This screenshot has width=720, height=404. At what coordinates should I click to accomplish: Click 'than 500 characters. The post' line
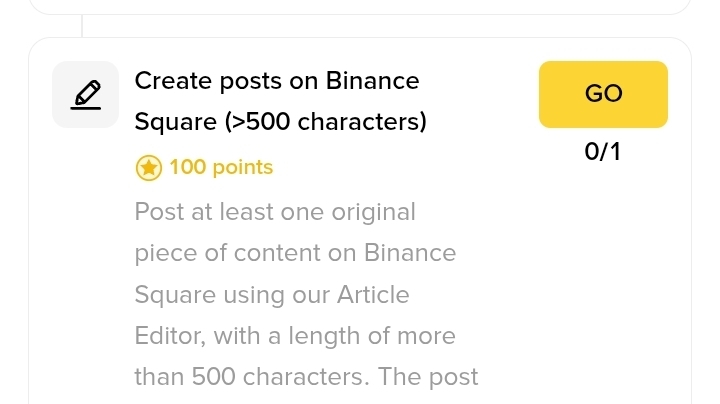pos(306,377)
